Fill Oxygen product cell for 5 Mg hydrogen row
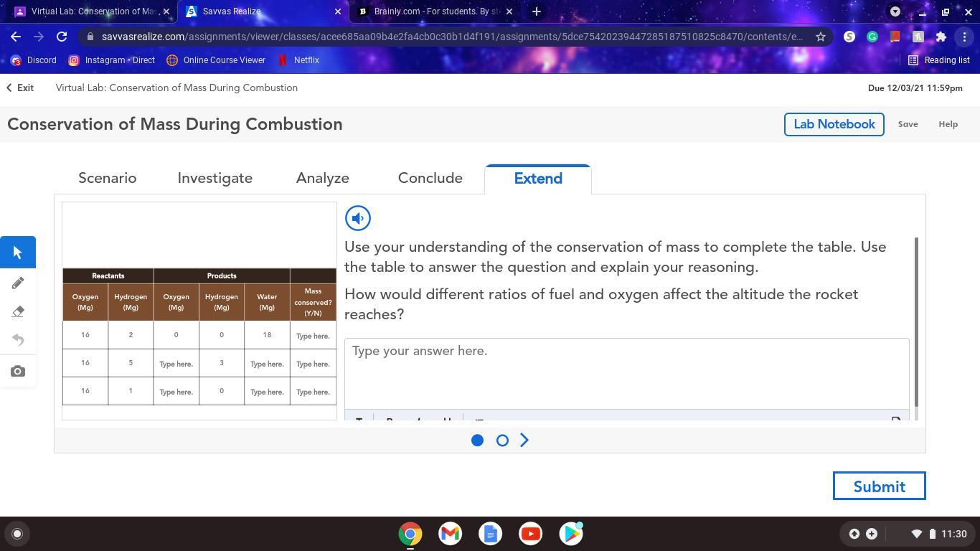This screenshot has height=551, width=980. tap(176, 364)
